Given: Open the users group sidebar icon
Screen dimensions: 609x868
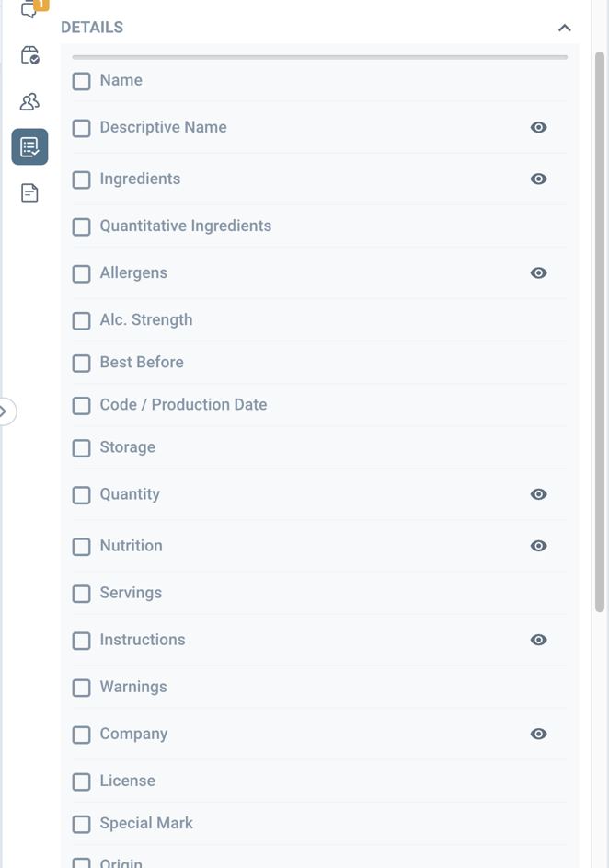Looking at the screenshot, I should coord(29,101).
